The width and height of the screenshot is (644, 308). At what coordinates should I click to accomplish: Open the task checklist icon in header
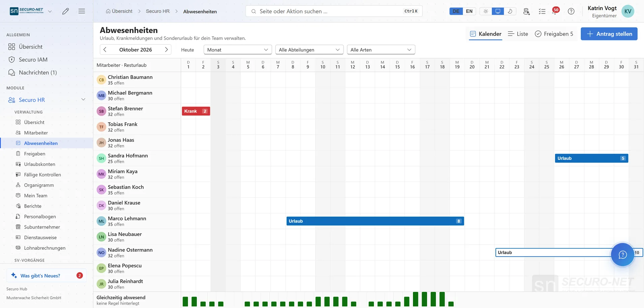pos(542,11)
